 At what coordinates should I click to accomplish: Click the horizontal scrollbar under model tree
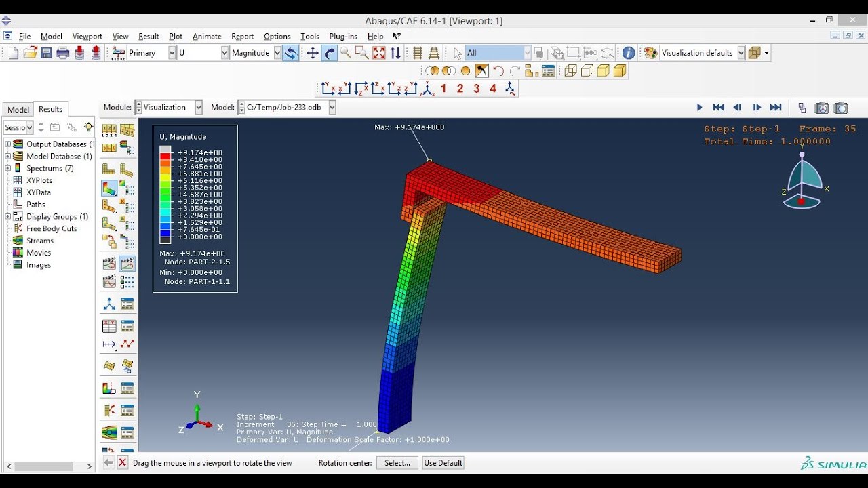(x=47, y=466)
